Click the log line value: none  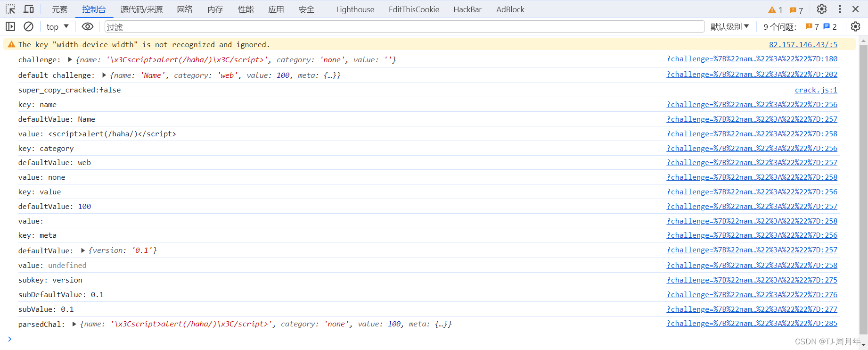point(42,177)
